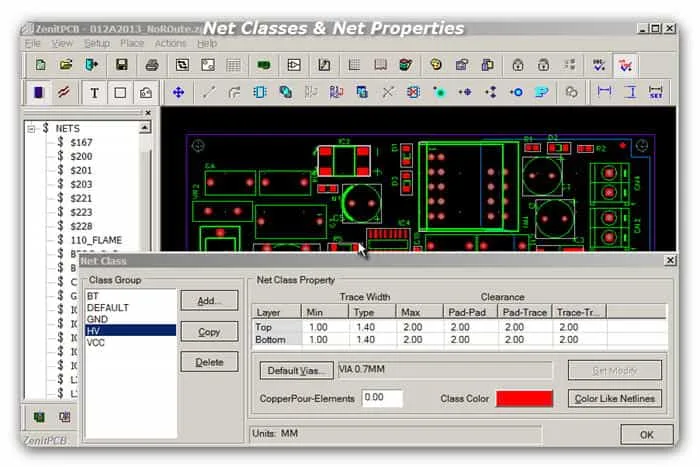Click the red X delete-component icon
The height and width of the screenshot is (467, 700).
[413, 92]
